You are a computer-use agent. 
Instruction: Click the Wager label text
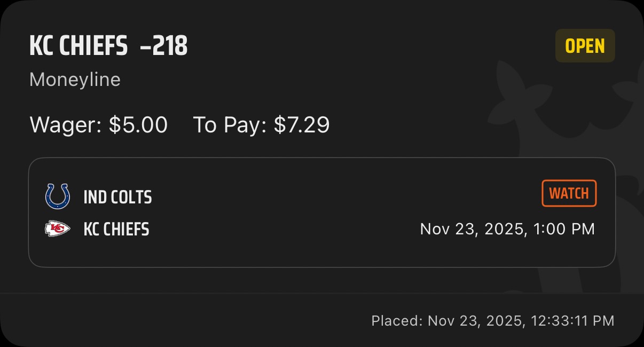66,125
